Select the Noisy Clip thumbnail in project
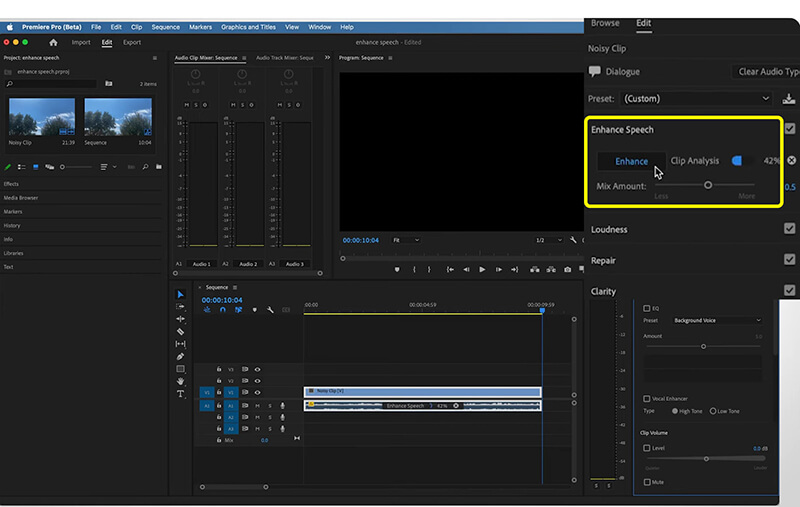 (42, 117)
